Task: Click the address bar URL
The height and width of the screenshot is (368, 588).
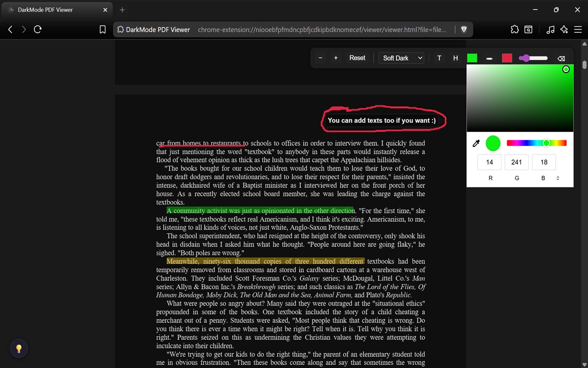Action: 322,29
